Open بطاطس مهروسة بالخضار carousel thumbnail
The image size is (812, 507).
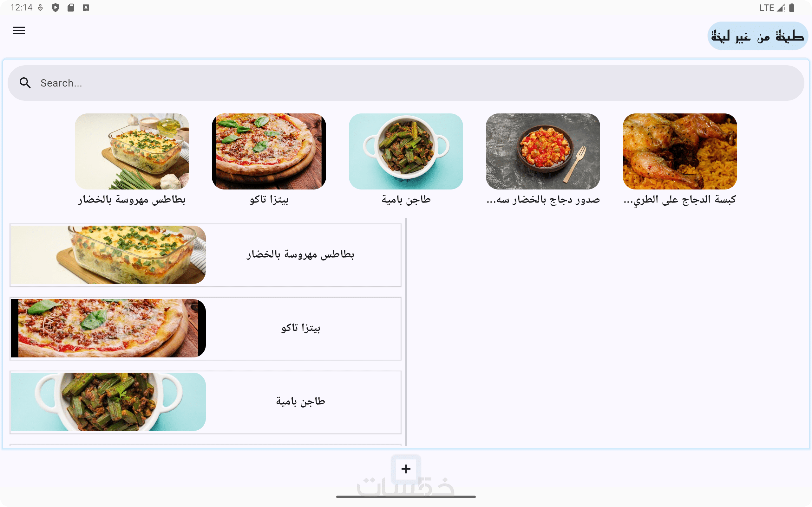tap(132, 151)
